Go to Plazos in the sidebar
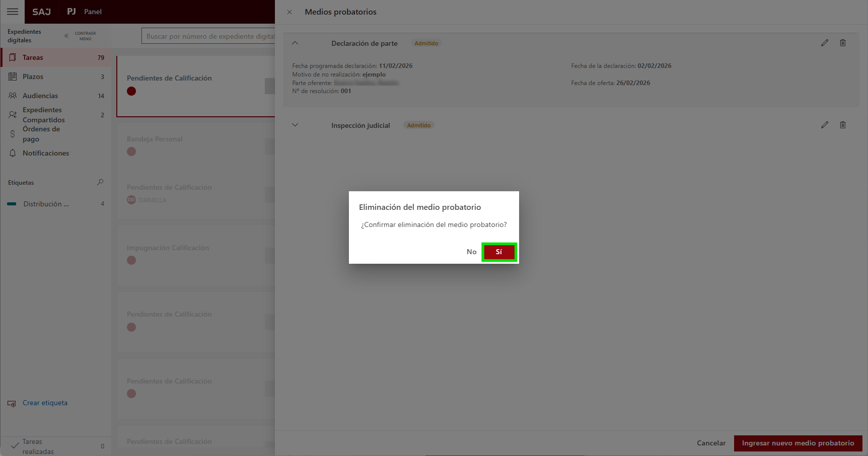 pyautogui.click(x=33, y=77)
